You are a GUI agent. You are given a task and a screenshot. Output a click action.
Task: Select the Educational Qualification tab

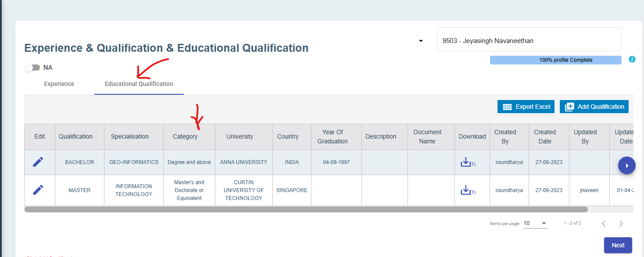[x=139, y=84]
